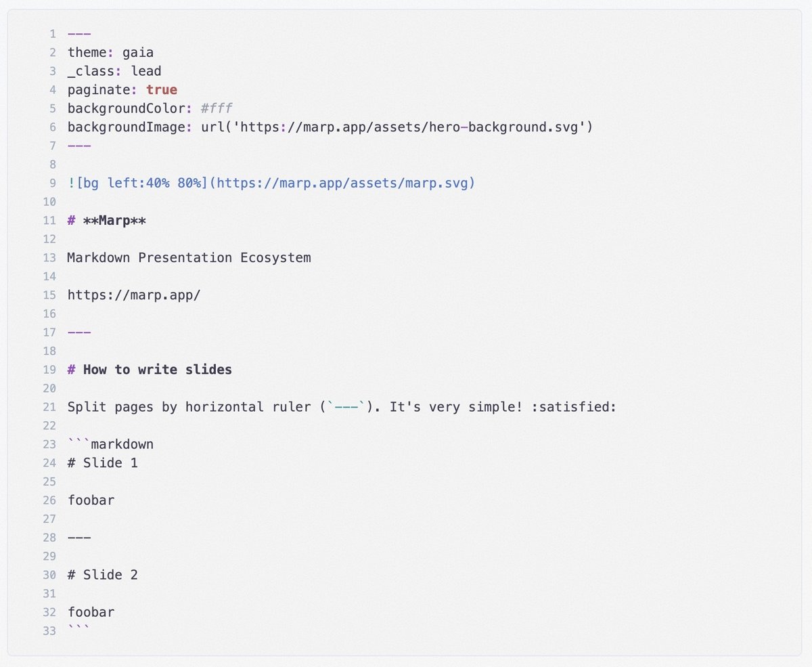Click "Markdown Presentation Ecosystem" text

point(189,257)
